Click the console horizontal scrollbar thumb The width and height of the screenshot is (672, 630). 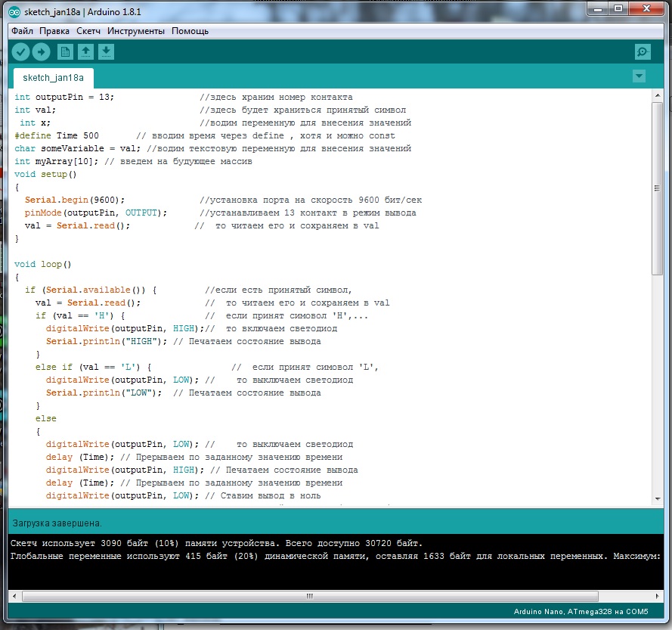tap(310, 596)
